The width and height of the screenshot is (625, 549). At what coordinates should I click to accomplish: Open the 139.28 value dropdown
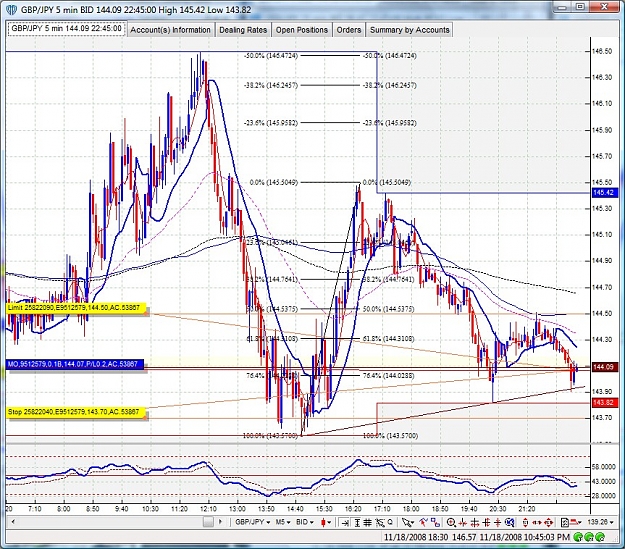600,522
